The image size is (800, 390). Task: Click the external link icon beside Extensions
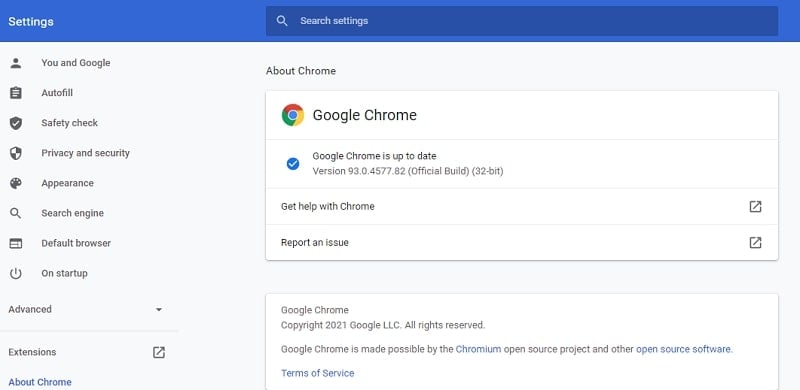tap(159, 352)
